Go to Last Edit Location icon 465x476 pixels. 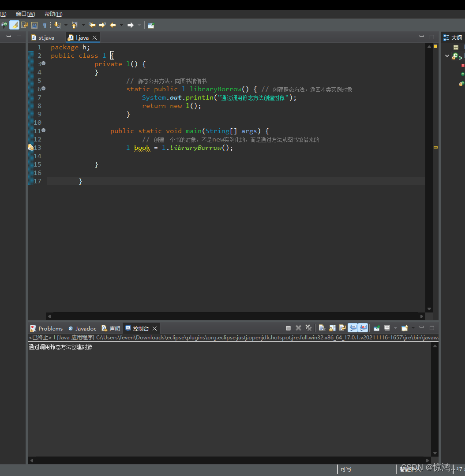[x=92, y=25]
